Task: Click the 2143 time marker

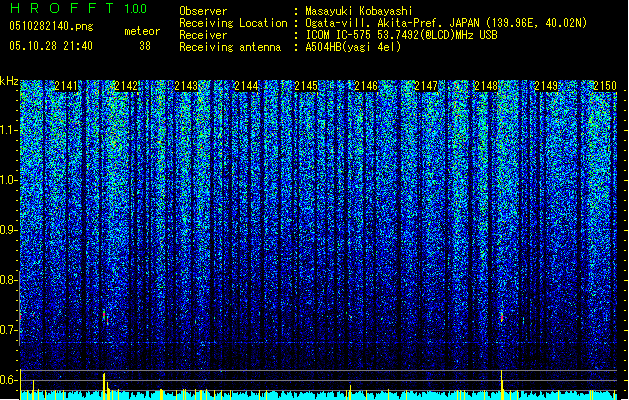Action: (x=186, y=86)
